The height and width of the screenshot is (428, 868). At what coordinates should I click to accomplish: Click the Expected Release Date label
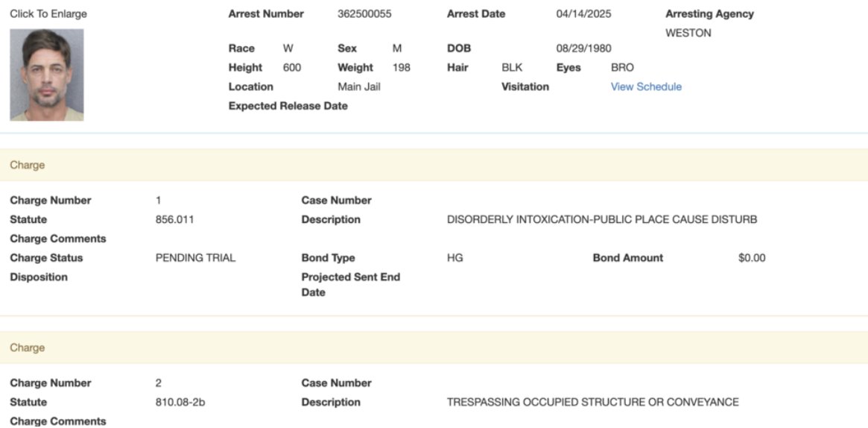288,106
